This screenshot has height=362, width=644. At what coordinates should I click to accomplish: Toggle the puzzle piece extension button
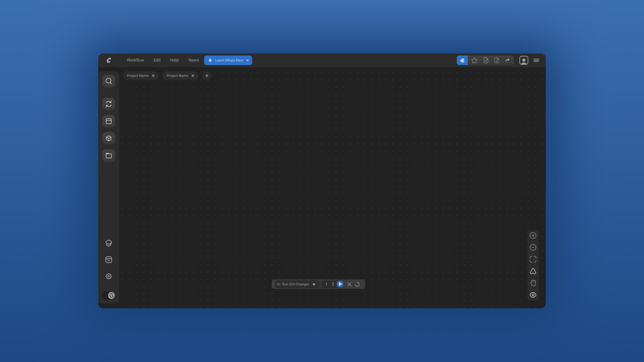click(x=462, y=60)
